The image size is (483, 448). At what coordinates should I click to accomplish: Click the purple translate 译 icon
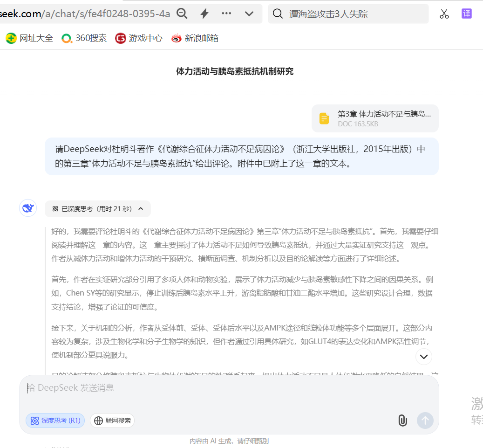pos(466,14)
